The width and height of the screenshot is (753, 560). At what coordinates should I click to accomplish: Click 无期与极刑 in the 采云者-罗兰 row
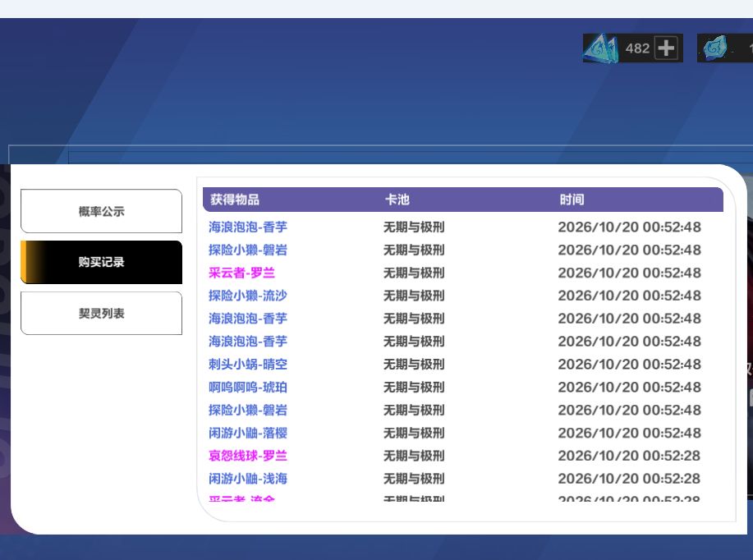pos(414,273)
